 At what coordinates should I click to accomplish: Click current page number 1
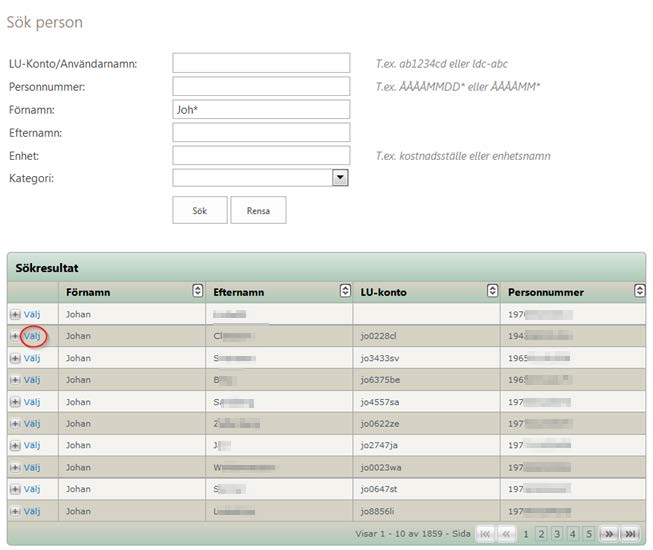[526, 534]
